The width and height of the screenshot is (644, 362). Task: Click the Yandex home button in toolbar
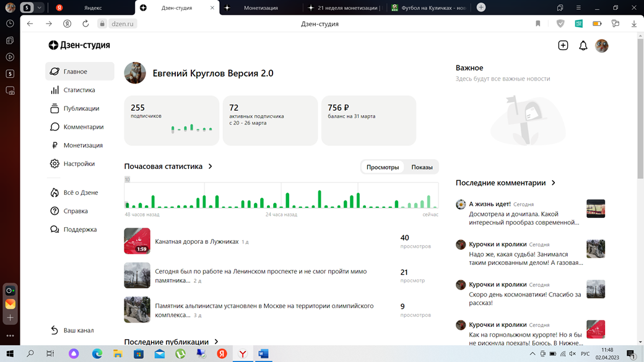point(67,24)
